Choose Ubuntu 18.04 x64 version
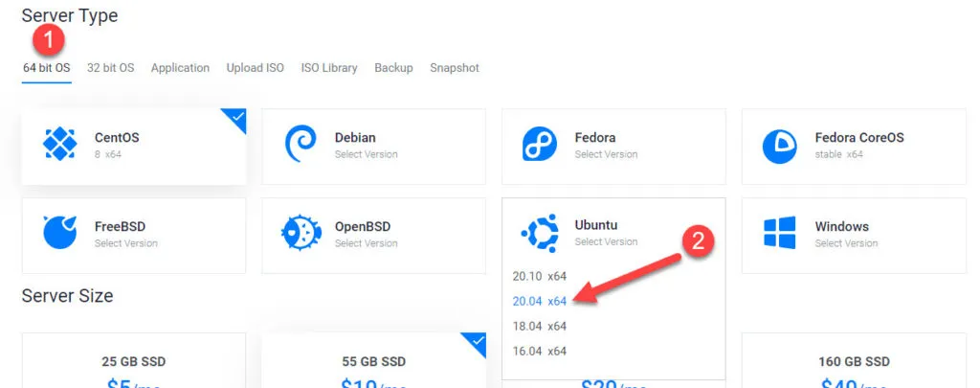The image size is (980, 388). (x=540, y=326)
